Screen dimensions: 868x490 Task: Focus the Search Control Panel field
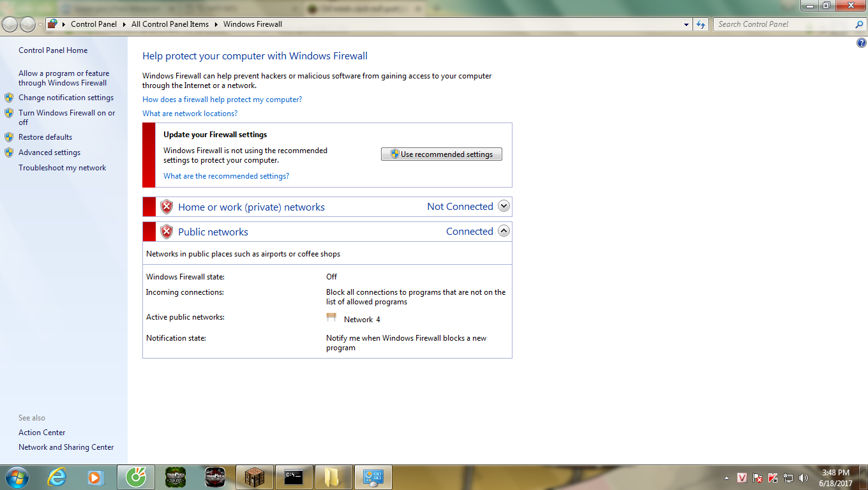click(784, 24)
